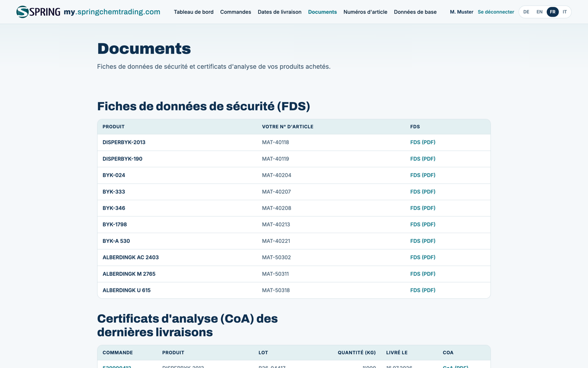Click the VOTRE N° D'ARTICLE column header
Screen dimensions: 588x368
[x=288, y=127]
